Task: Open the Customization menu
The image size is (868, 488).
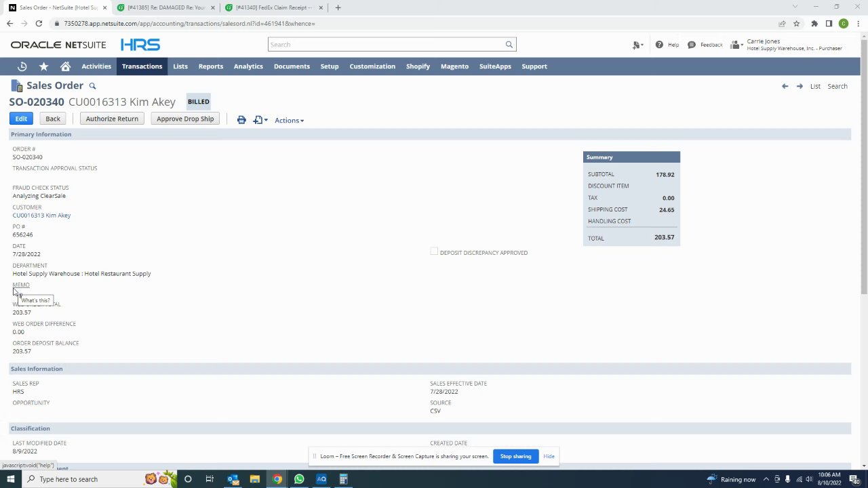Action: click(x=372, y=66)
